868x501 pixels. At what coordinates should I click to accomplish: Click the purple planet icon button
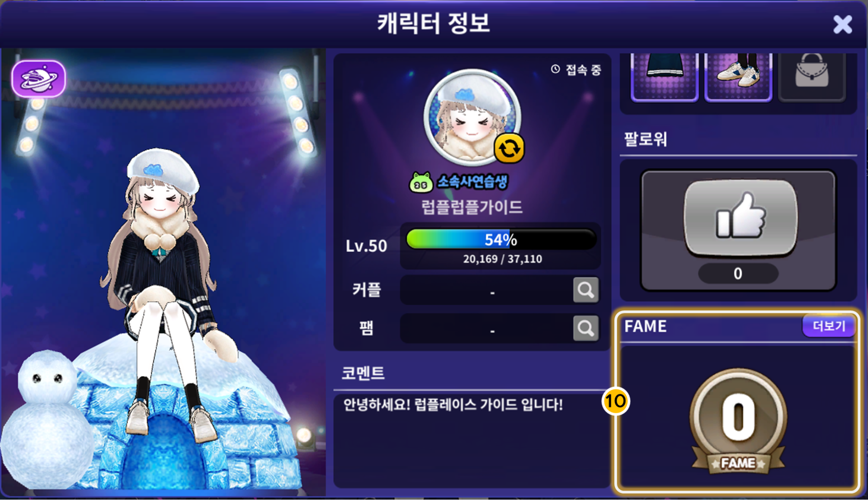38,79
